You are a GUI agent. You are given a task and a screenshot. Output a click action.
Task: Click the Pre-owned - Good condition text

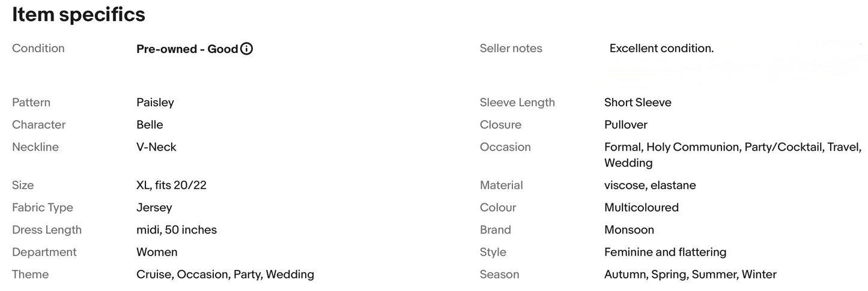187,49
